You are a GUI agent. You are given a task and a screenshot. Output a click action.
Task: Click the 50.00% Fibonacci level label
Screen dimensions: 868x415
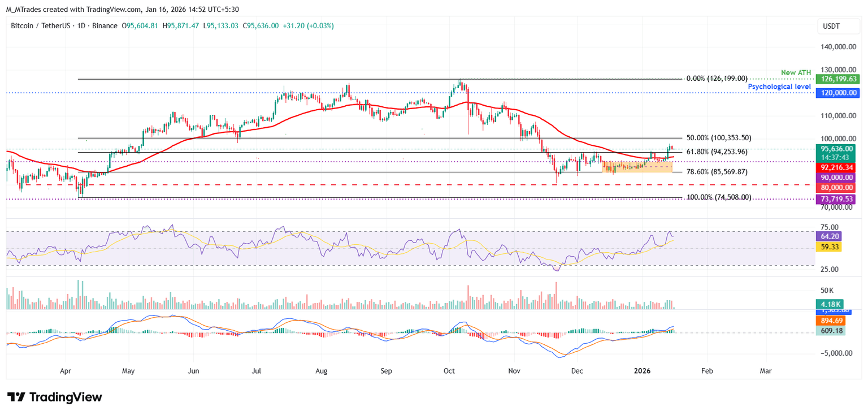(x=719, y=138)
